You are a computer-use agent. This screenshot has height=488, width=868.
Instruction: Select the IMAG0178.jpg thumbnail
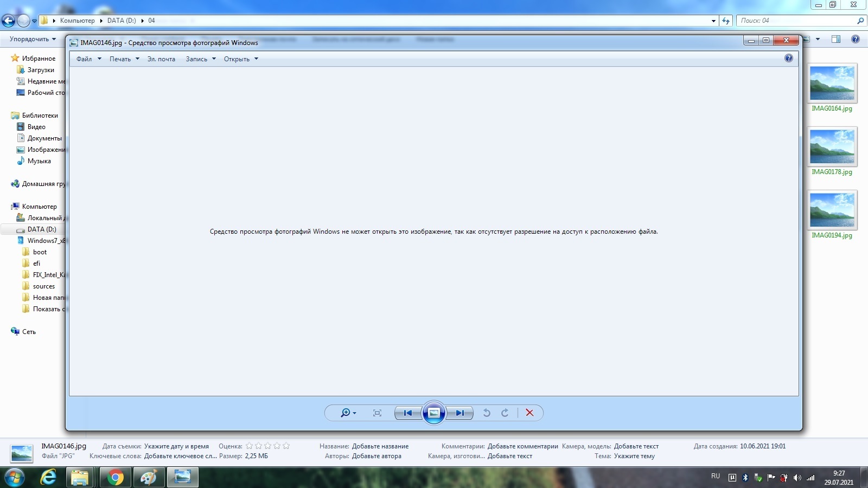tap(832, 152)
